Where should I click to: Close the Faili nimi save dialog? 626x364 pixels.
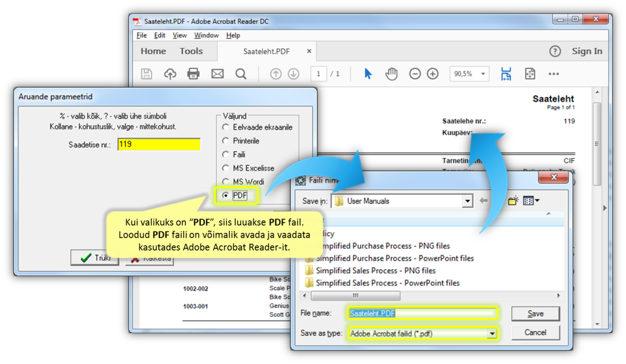[x=554, y=177]
